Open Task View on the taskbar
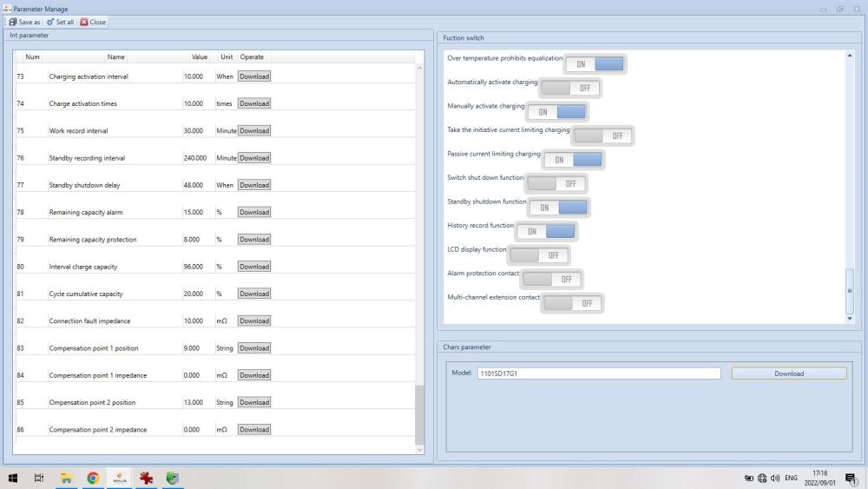 point(39,478)
